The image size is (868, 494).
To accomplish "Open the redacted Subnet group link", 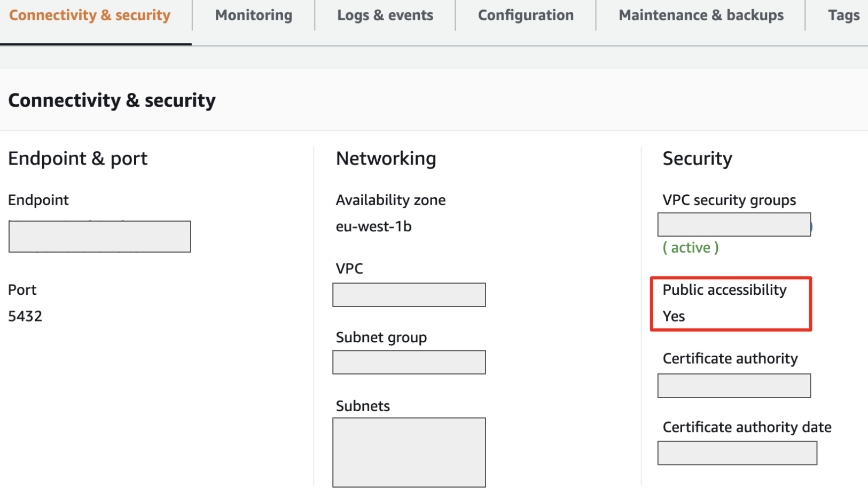I will tap(409, 362).
